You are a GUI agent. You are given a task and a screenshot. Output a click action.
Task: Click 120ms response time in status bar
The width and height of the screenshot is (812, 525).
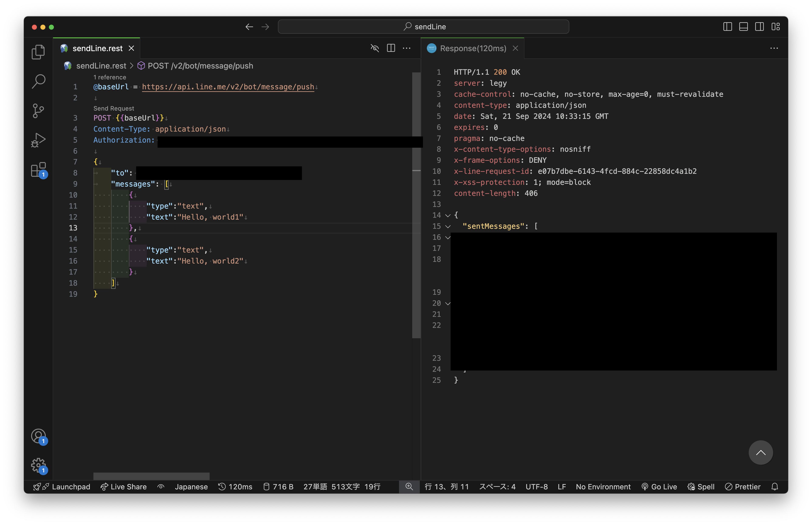[235, 486]
